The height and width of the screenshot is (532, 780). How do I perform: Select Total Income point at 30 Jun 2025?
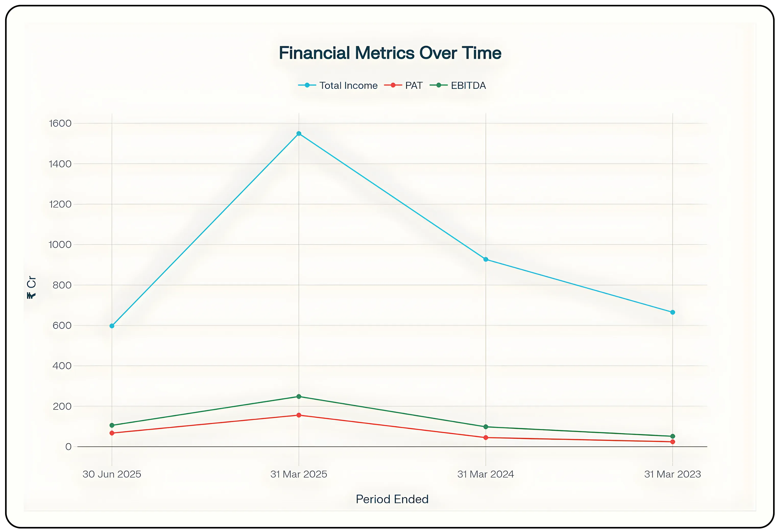point(112,326)
